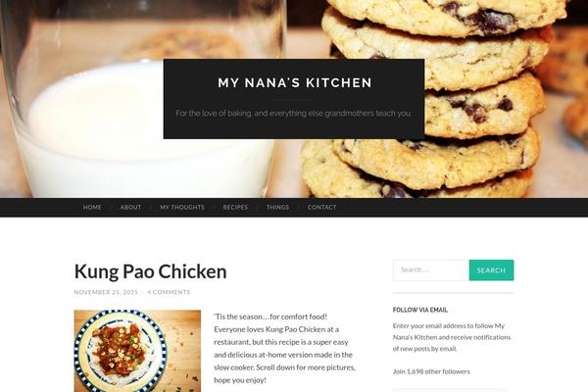Click the Follow via Email heading
This screenshot has width=588, height=392.
point(420,310)
